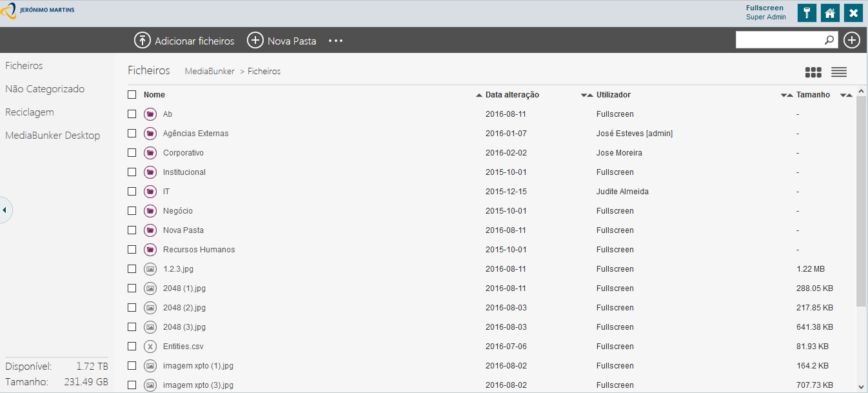Open Reciclagem in the sidebar
The height and width of the screenshot is (393, 868).
[x=30, y=112]
